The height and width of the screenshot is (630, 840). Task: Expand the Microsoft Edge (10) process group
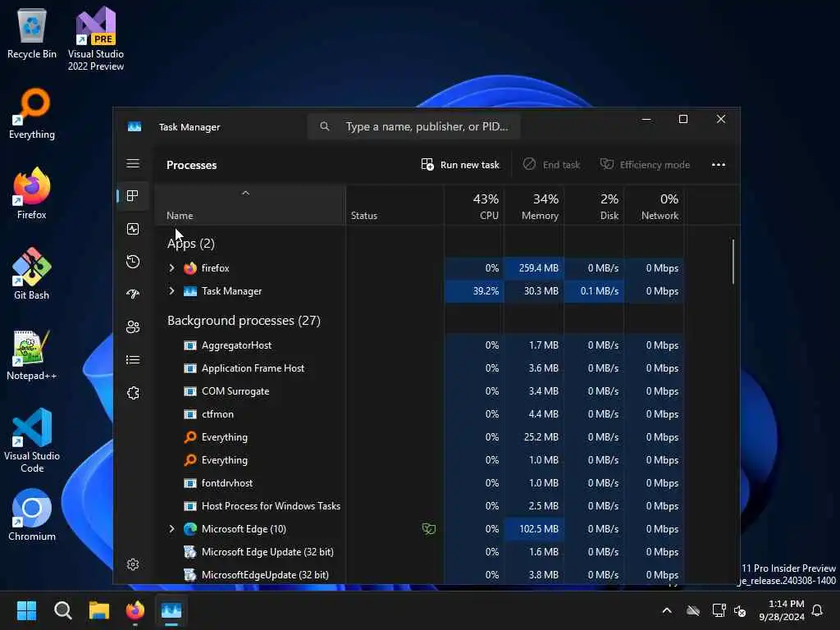[171, 529]
